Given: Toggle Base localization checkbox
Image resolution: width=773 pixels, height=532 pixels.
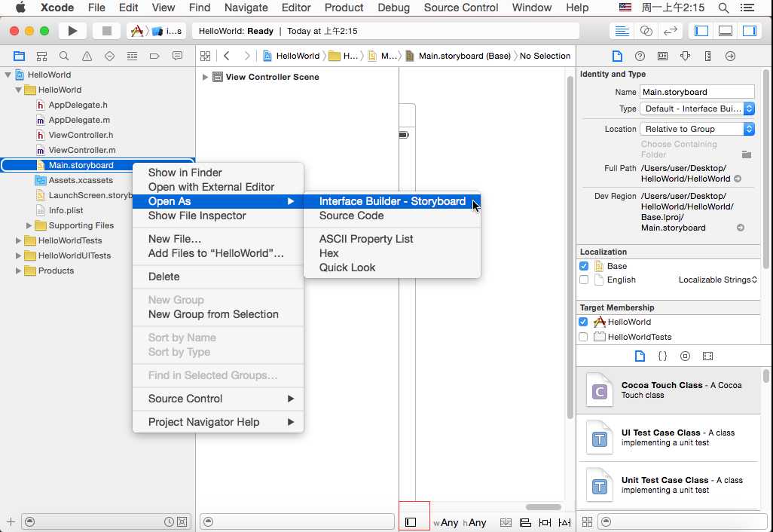Looking at the screenshot, I should point(584,266).
